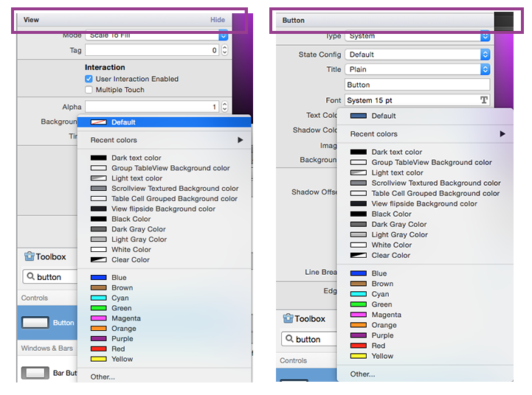Image resolution: width=532 pixels, height=395 pixels.
Task: Expand Recent colors submenu arrow in left menu
Action: (240, 140)
